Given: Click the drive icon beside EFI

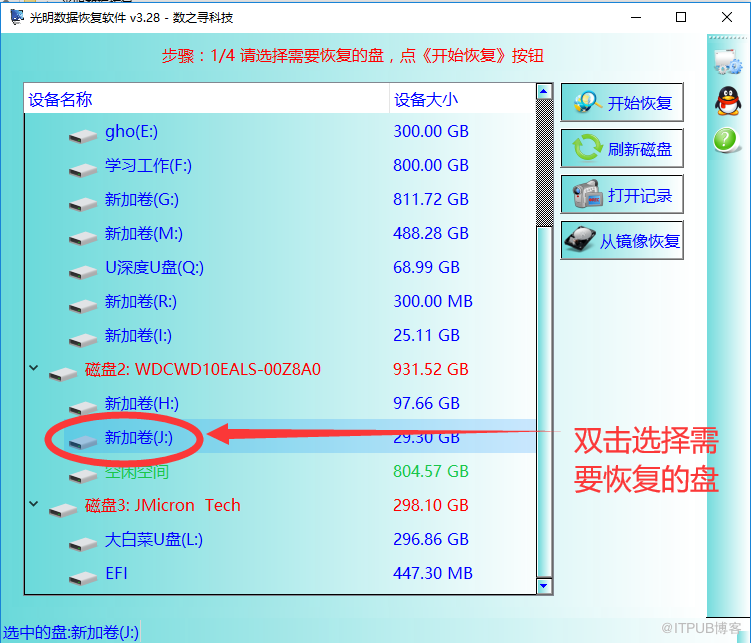Looking at the screenshot, I should [x=83, y=578].
